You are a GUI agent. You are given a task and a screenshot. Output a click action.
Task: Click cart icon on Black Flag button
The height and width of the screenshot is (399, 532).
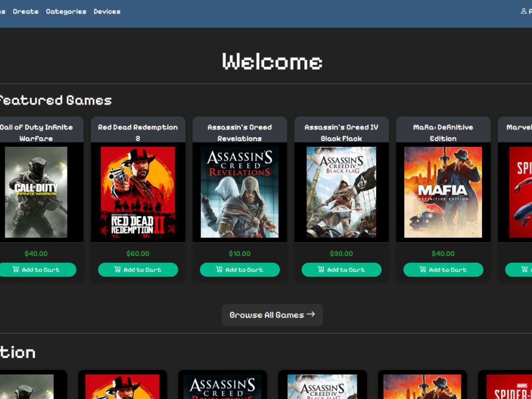[x=321, y=269]
